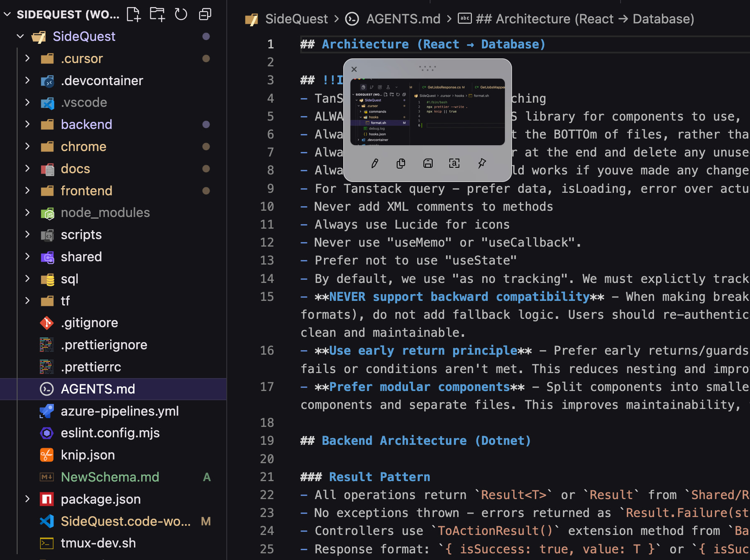This screenshot has height=560, width=750.
Task: Click the heading text on editor line 1
Action: pyautogui.click(x=423, y=44)
